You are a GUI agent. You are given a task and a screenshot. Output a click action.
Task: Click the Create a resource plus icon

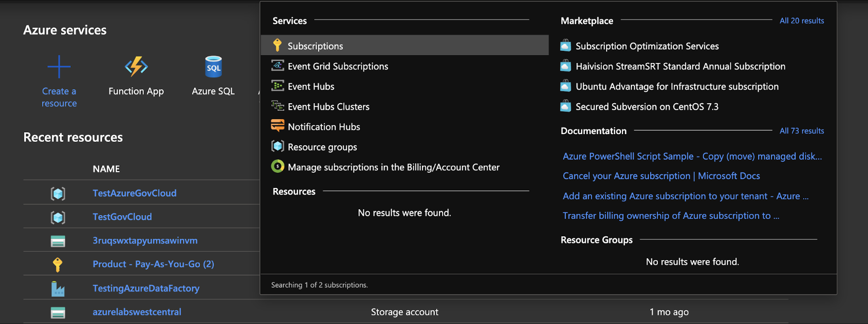click(59, 67)
